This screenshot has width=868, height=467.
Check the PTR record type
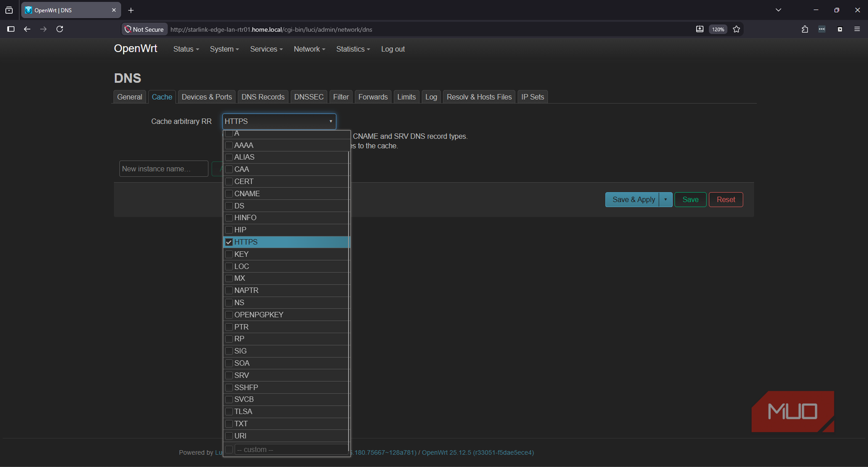point(229,327)
